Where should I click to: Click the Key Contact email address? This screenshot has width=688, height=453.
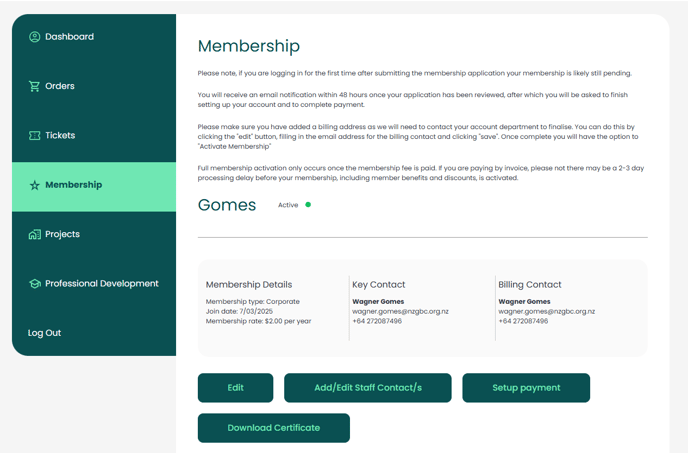[x=401, y=311]
